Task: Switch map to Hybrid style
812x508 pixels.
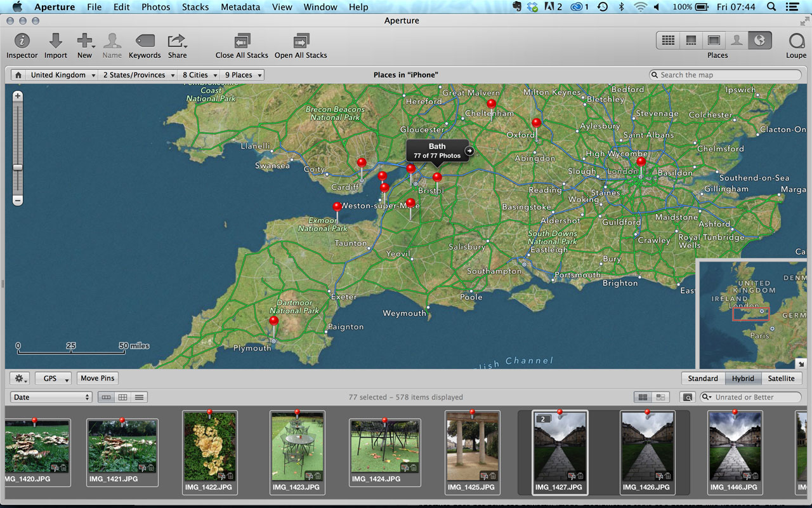Action: (x=743, y=378)
